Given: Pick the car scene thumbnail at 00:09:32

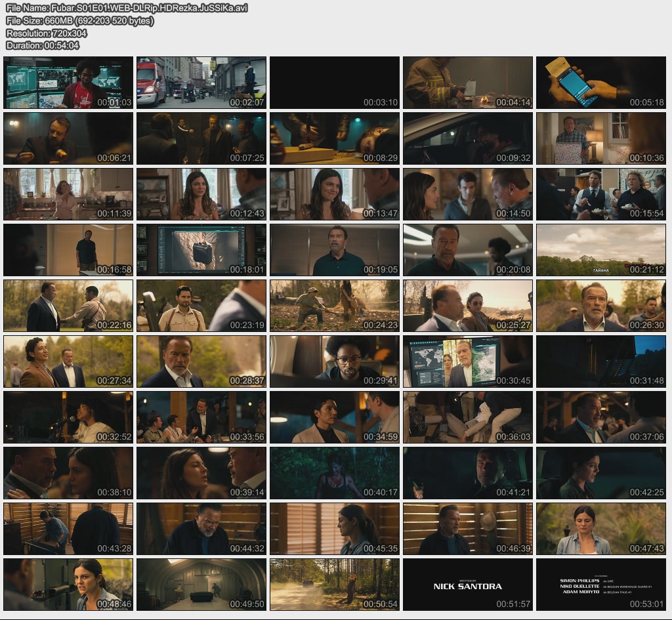Looking at the screenshot, I should click(468, 138).
